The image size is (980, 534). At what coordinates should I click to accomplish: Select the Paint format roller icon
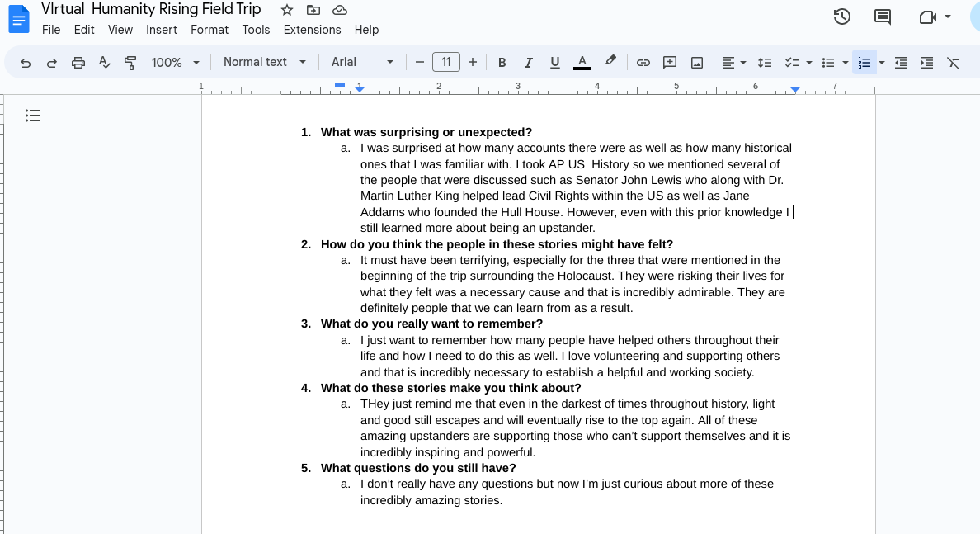[130, 63]
